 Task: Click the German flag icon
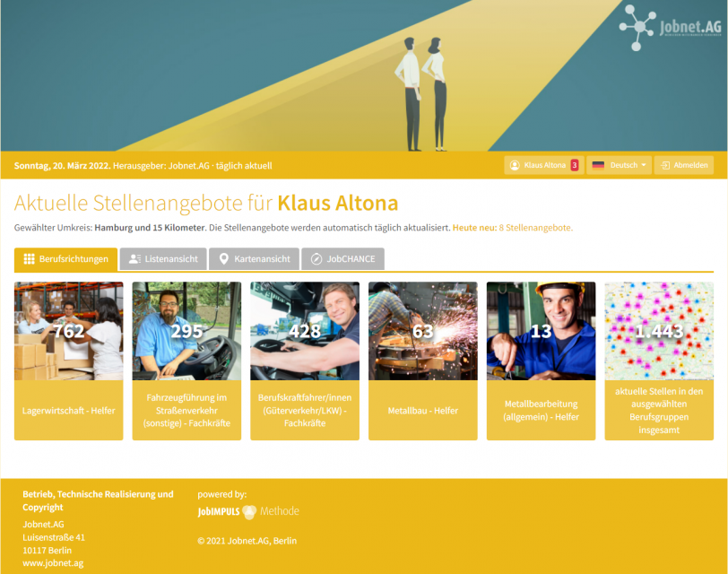tap(598, 165)
